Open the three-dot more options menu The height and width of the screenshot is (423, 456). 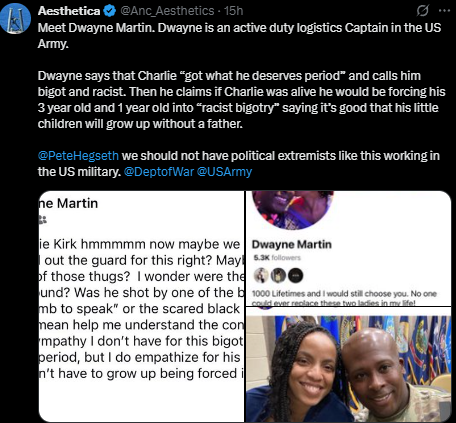coord(444,11)
